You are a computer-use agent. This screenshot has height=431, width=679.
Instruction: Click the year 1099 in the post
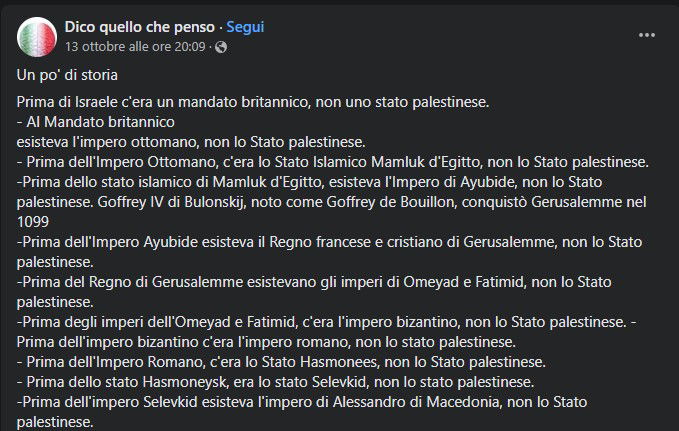pos(33,222)
